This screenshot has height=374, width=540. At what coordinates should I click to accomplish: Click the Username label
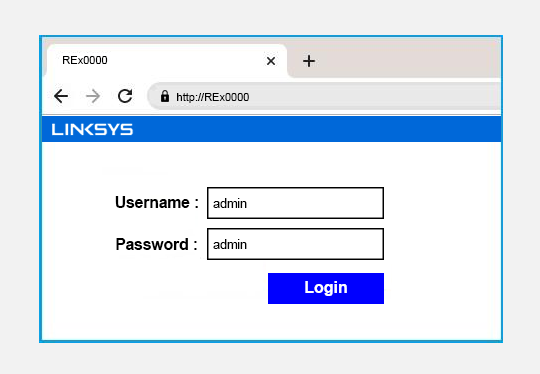click(x=157, y=202)
